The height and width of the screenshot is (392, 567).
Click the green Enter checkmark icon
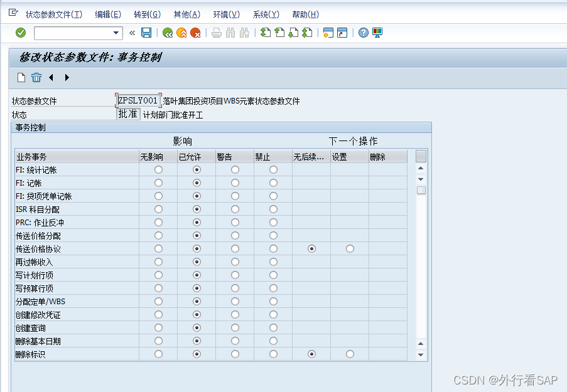(x=21, y=33)
